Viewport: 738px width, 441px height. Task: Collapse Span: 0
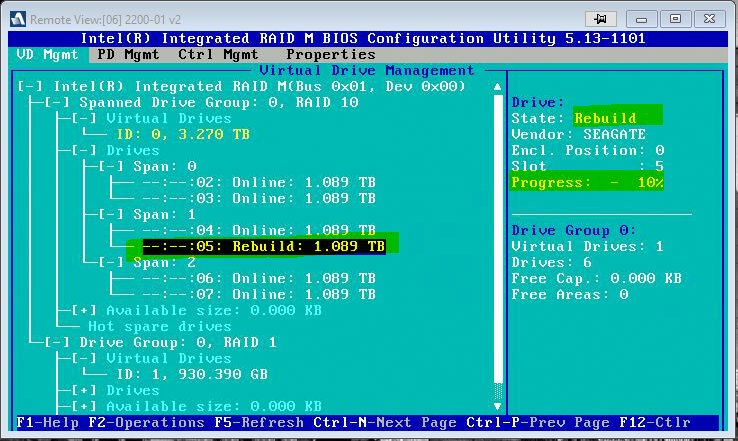[x=111, y=167]
